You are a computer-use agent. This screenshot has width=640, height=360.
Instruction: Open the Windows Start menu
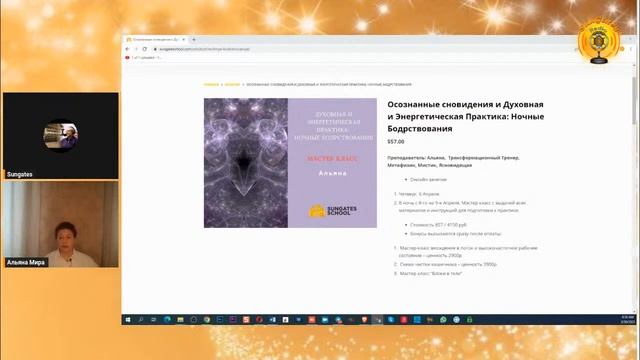click(x=128, y=320)
